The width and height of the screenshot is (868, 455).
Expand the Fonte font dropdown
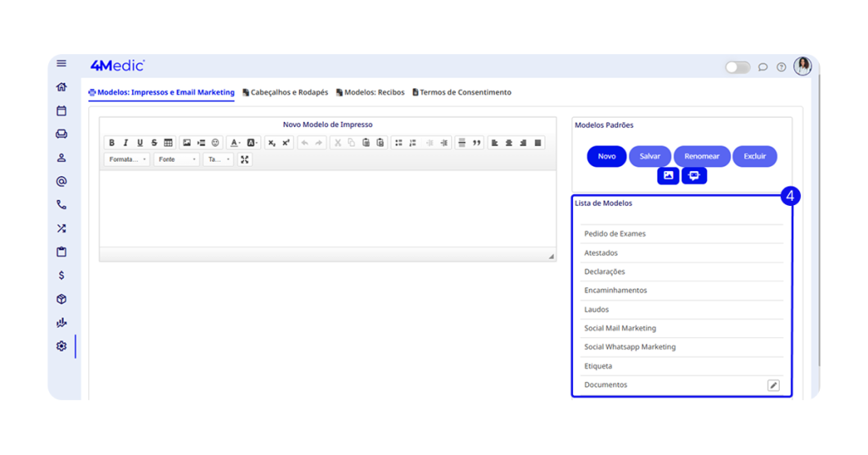176,159
